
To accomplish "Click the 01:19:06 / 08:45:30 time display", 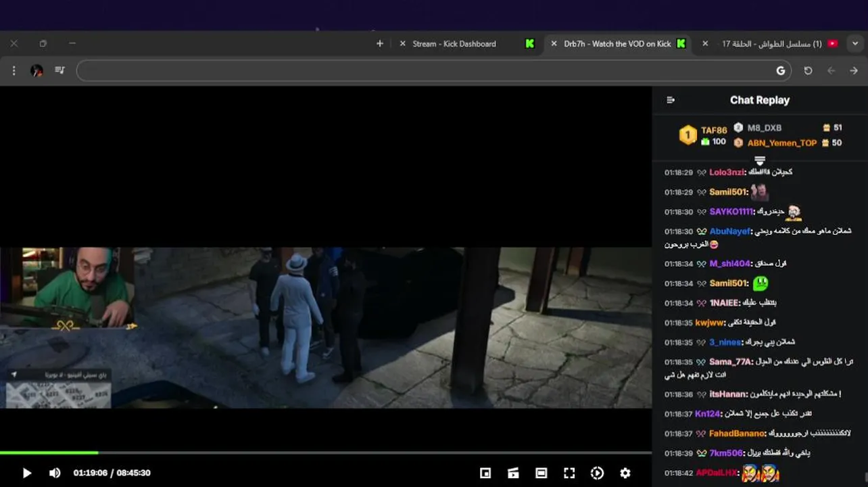I will pos(112,473).
